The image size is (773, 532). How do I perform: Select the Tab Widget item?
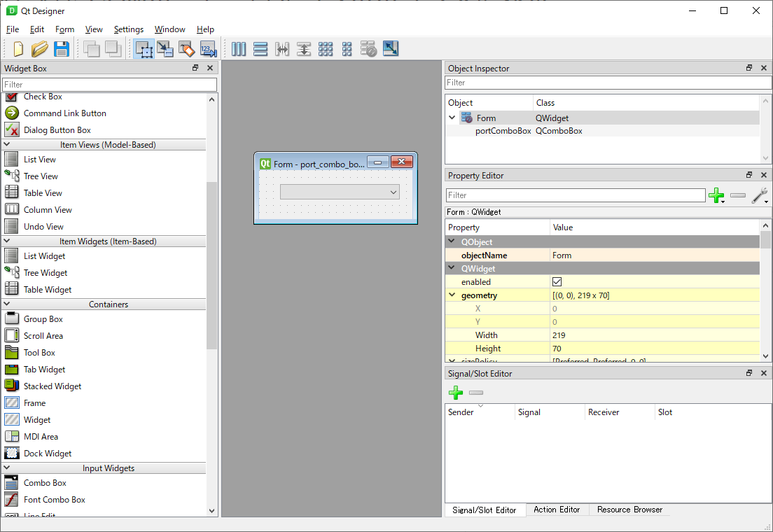click(44, 370)
